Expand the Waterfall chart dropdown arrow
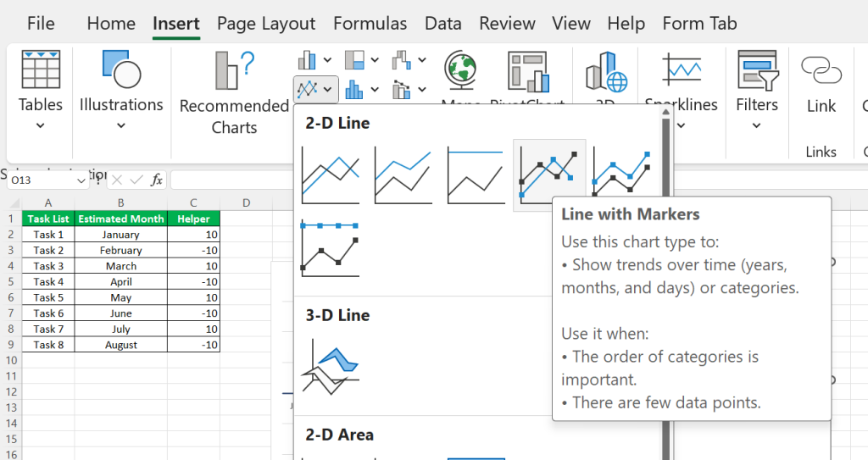This screenshot has width=868, height=460. click(x=422, y=60)
